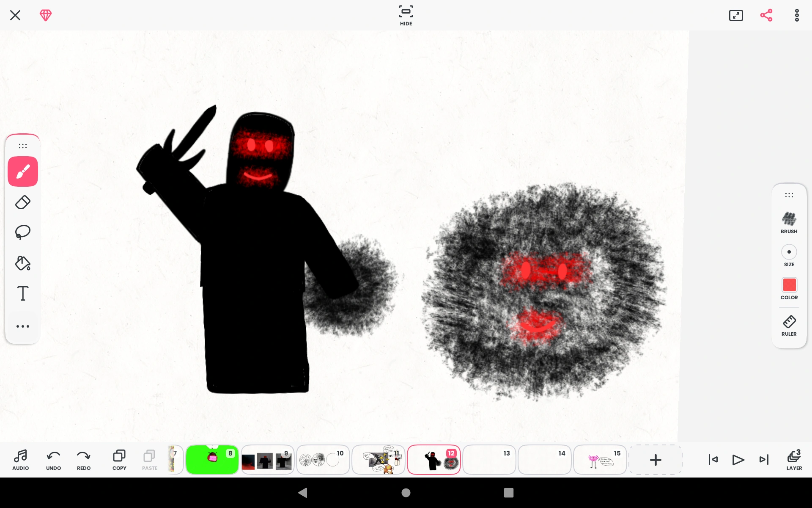Select the Lasso selection tool
This screenshot has width=812, height=508.
click(x=23, y=232)
